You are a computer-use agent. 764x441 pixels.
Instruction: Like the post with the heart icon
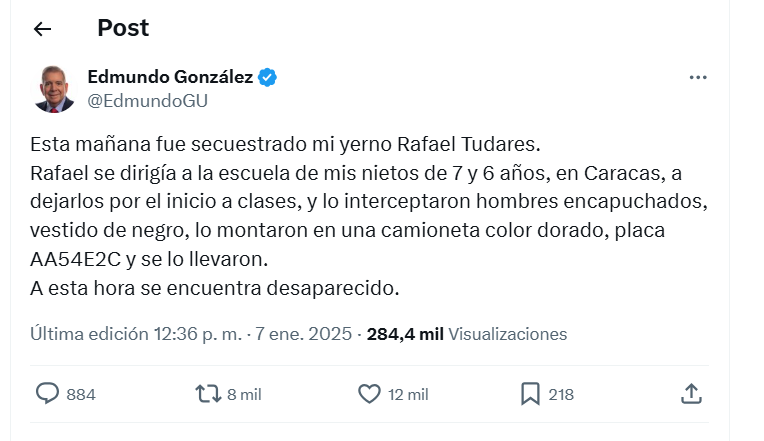pos(370,394)
